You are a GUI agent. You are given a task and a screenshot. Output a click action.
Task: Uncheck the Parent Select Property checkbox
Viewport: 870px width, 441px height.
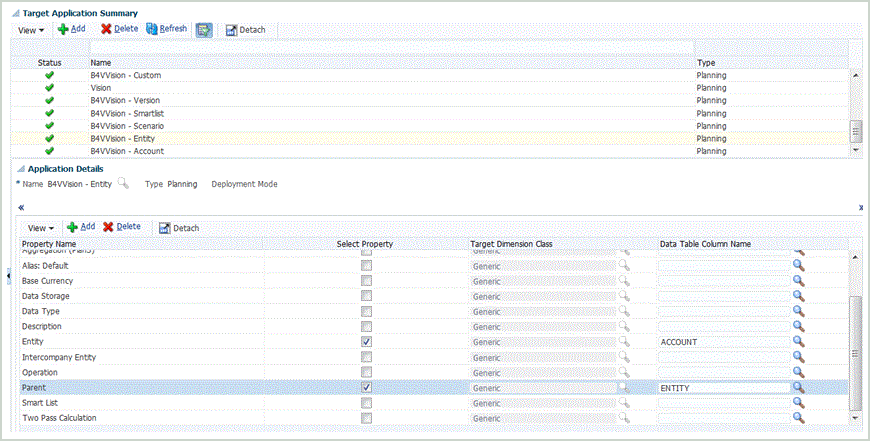click(x=367, y=387)
